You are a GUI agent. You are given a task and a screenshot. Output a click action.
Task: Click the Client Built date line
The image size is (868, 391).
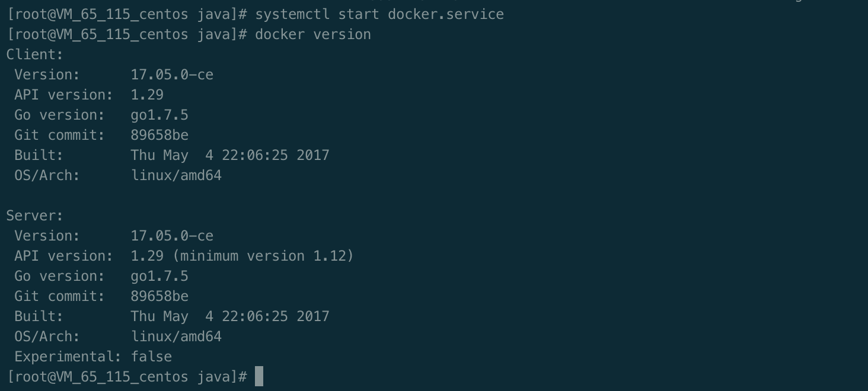[230, 155]
